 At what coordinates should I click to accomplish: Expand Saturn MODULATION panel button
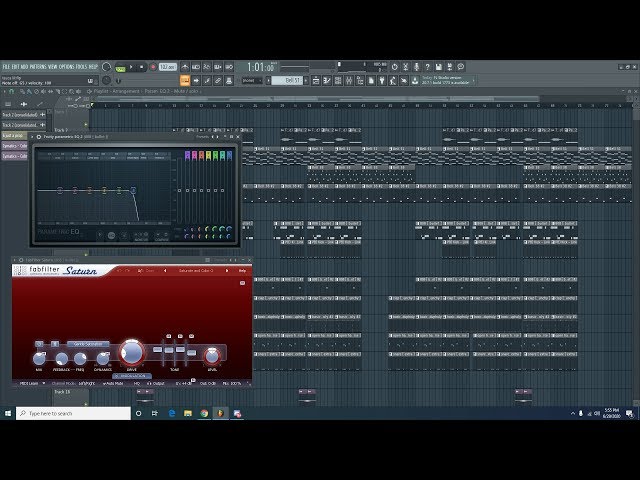(132, 376)
